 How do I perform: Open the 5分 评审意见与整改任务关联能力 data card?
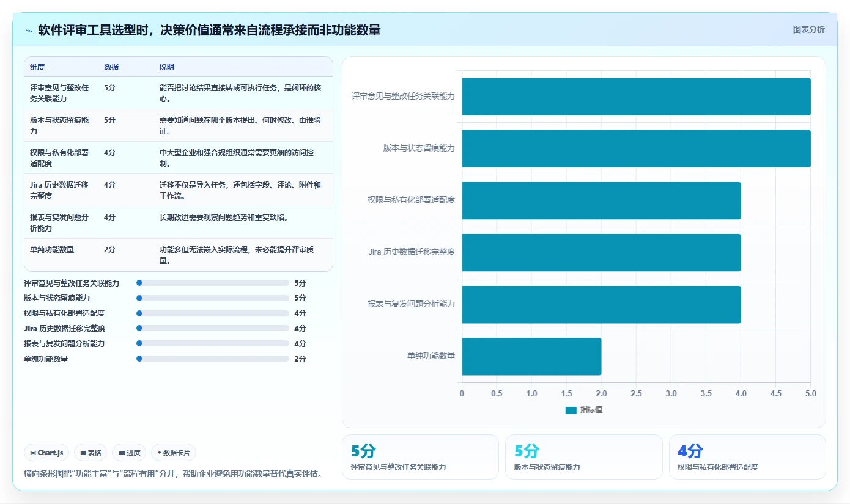[420, 457]
